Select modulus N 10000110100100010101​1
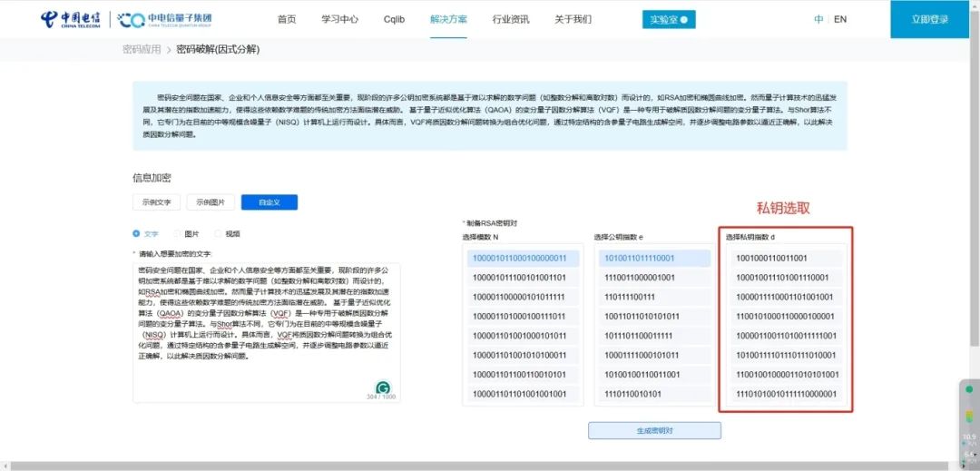 click(524, 336)
